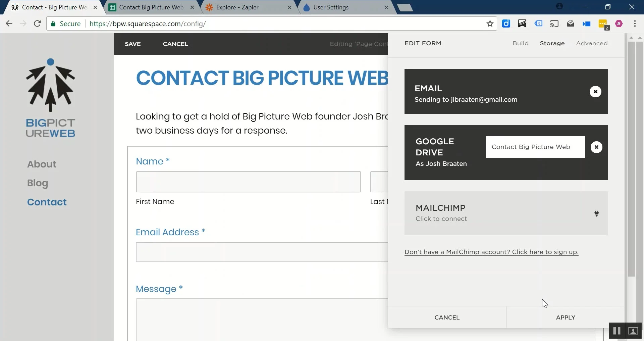644x341 pixels.
Task: Open the About page link
Action: point(42,164)
